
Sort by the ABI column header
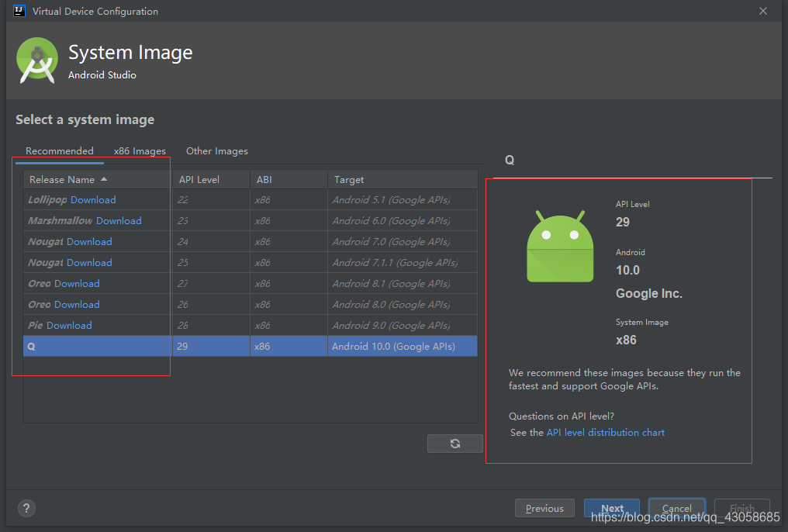pos(289,179)
